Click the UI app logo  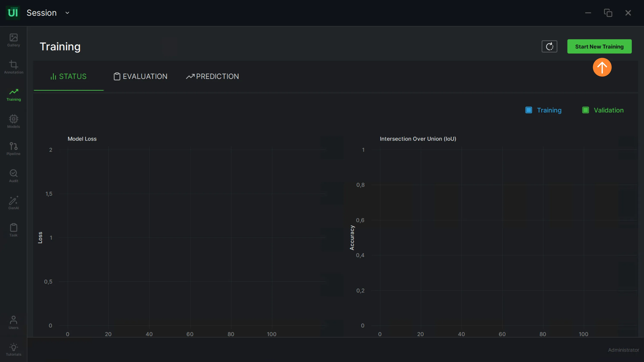pyautogui.click(x=13, y=13)
